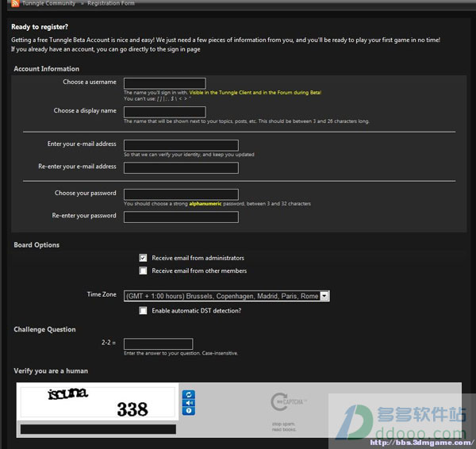The width and height of the screenshot is (476, 449).
Task: Click the RSS feed icon
Action: coord(15,3)
